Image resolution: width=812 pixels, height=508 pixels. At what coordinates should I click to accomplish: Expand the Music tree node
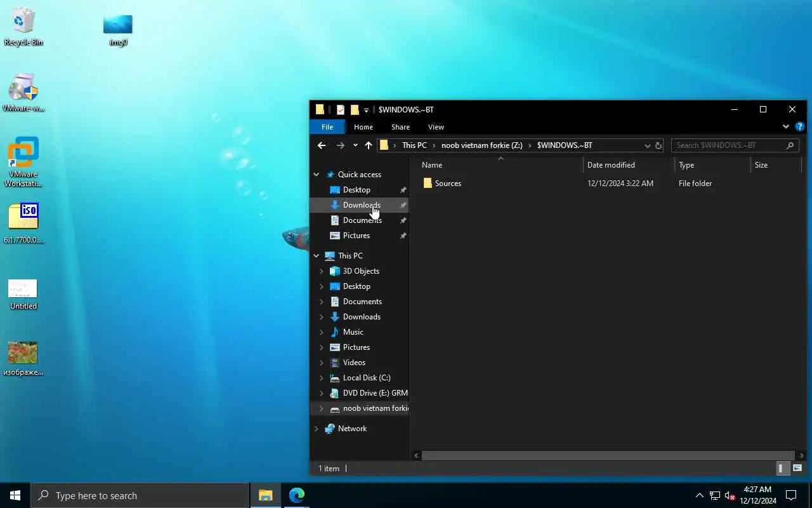[x=322, y=332]
